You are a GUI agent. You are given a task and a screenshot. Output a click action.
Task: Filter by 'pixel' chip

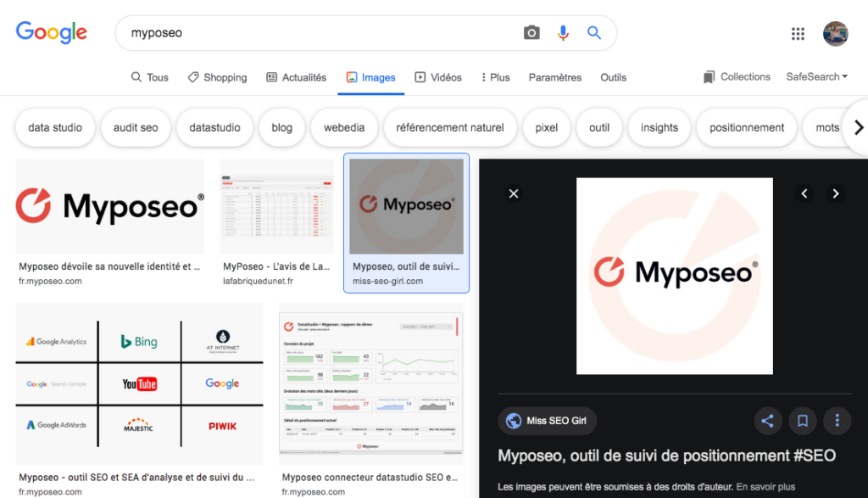[547, 127]
